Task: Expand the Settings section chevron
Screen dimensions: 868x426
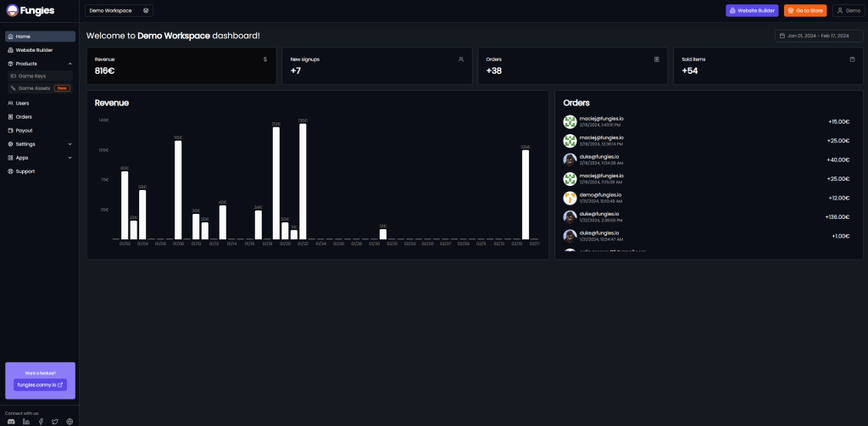Action: 70,144
